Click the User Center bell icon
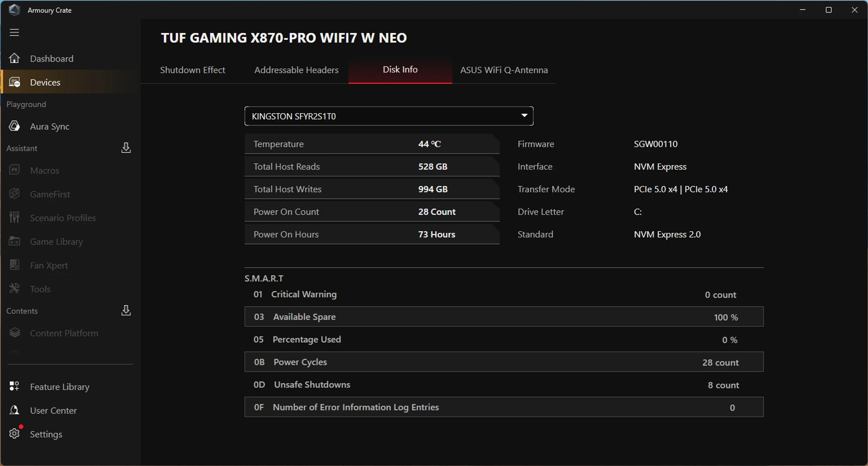 point(14,410)
